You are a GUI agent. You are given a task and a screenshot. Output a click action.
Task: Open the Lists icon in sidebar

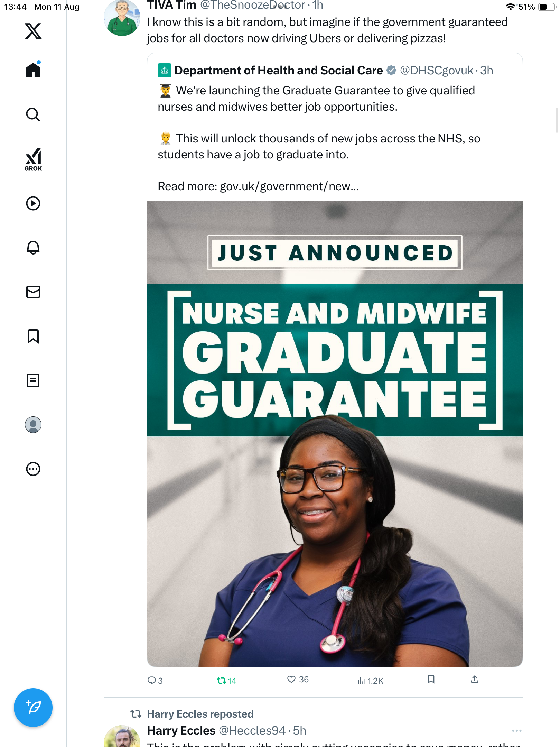33,380
